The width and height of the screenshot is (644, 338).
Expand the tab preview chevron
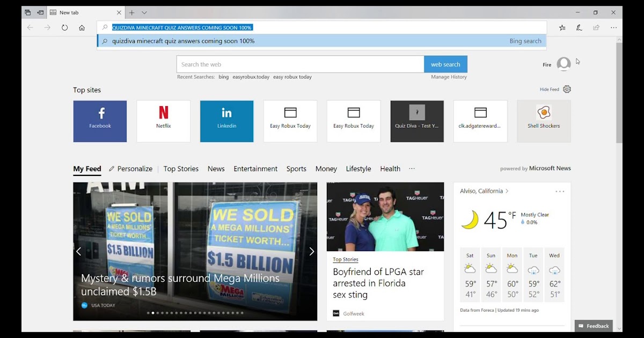click(x=144, y=12)
